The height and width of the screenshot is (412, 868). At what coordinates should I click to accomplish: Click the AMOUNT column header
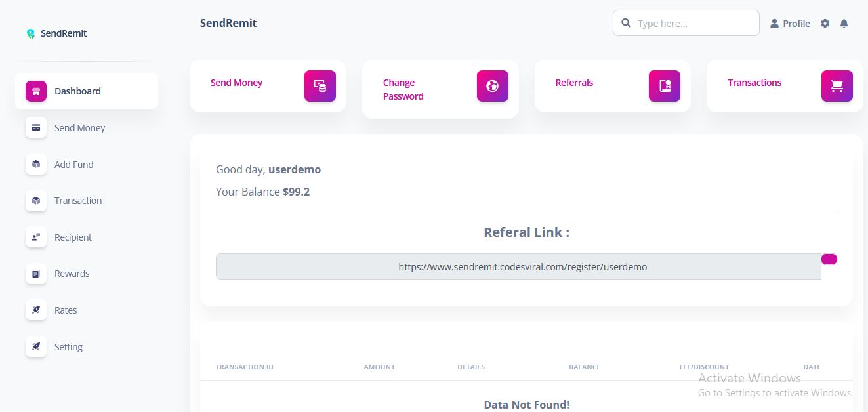[x=380, y=367]
